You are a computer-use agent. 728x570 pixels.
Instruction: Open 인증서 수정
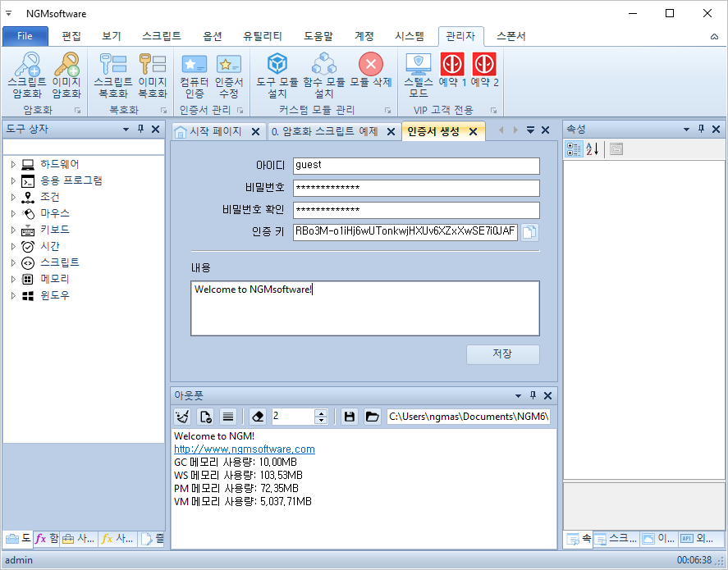229,75
